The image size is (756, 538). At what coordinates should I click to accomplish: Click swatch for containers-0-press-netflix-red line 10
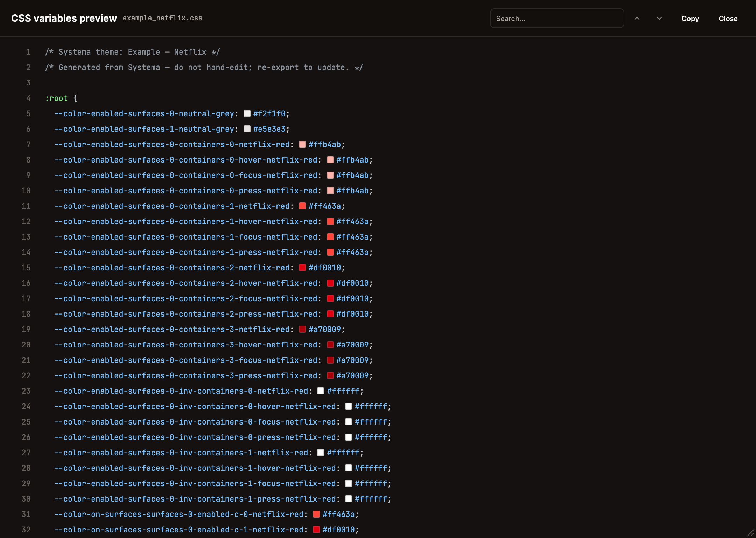pyautogui.click(x=330, y=191)
